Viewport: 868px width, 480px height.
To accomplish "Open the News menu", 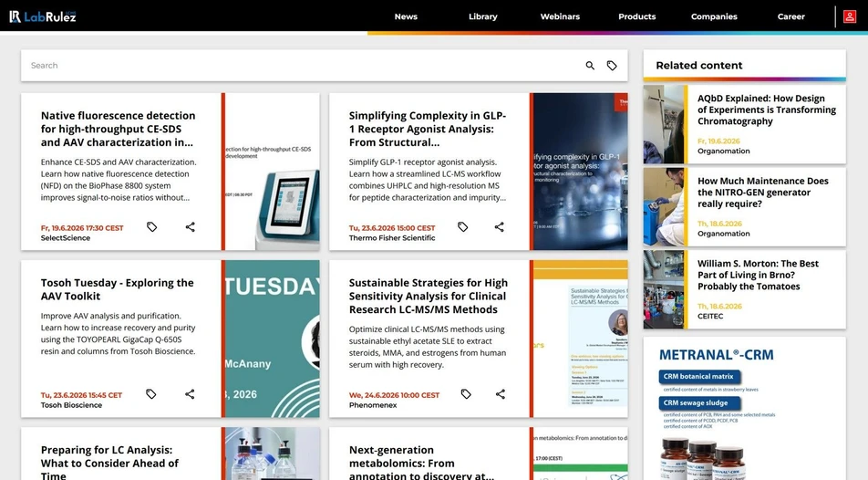I will (406, 16).
